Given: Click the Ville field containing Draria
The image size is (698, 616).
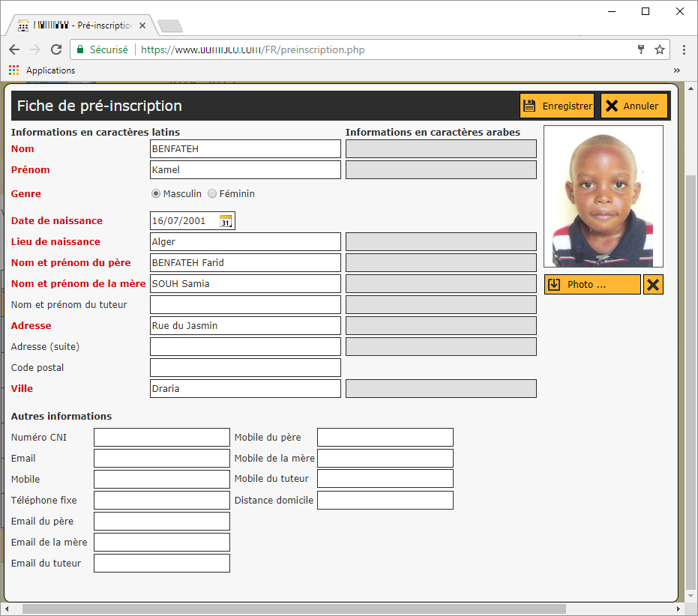Looking at the screenshot, I should 245,389.
